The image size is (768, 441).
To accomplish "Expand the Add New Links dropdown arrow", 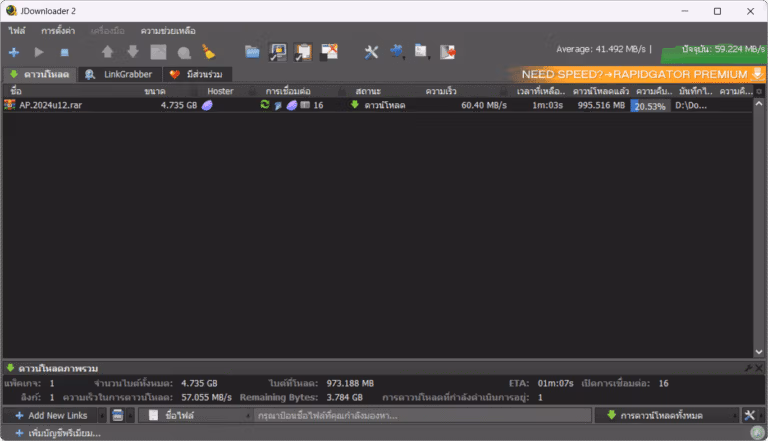I will (102, 416).
